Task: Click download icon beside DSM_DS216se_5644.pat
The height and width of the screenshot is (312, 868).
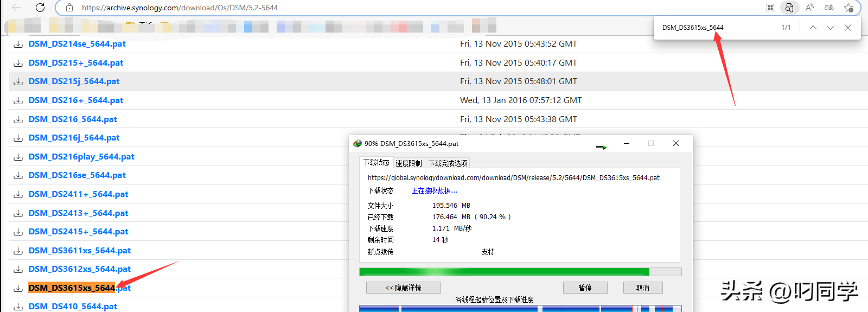Action: tap(18, 175)
